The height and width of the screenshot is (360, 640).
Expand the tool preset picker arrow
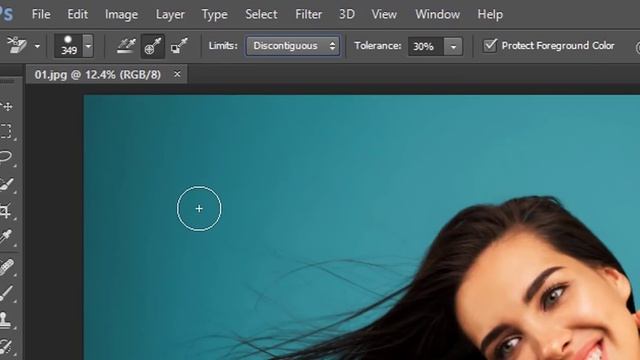tap(37, 46)
